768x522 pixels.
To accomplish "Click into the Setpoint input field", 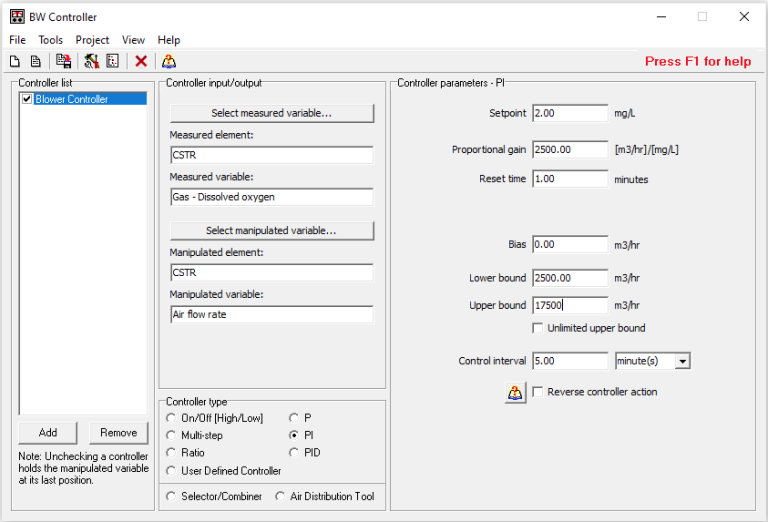I will click(x=570, y=113).
